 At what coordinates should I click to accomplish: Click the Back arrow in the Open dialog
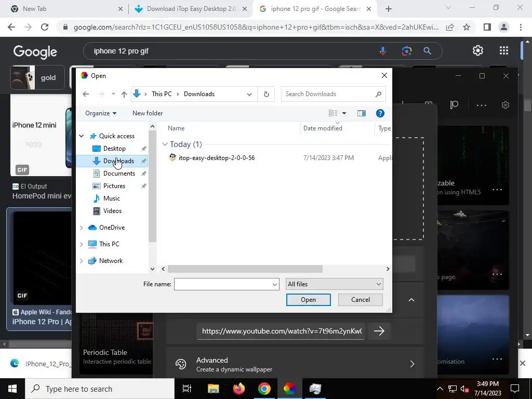pyautogui.click(x=86, y=94)
